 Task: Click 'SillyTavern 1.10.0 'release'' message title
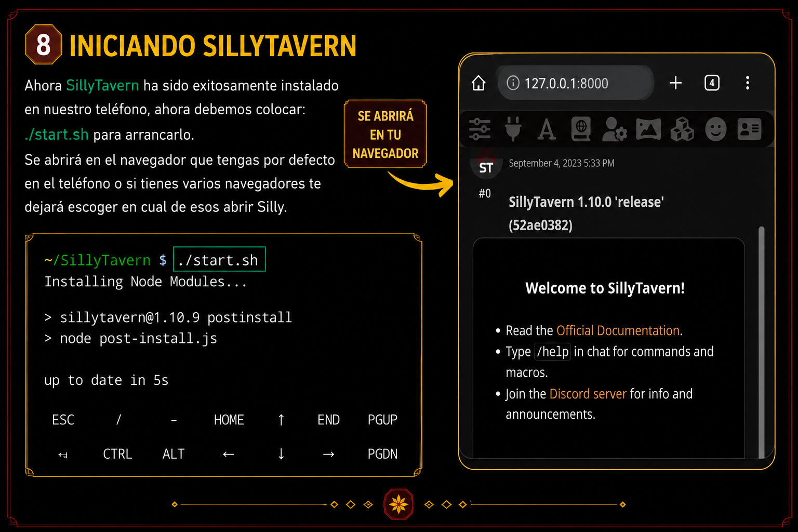point(586,202)
